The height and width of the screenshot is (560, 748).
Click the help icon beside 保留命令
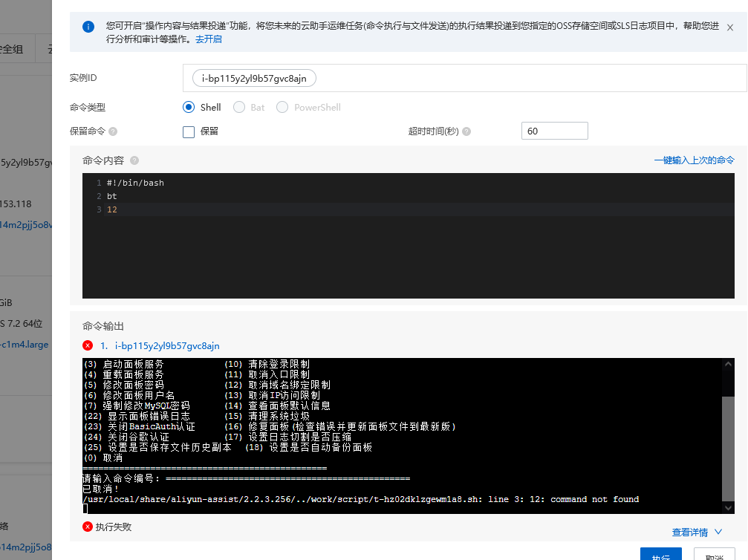[x=113, y=131]
